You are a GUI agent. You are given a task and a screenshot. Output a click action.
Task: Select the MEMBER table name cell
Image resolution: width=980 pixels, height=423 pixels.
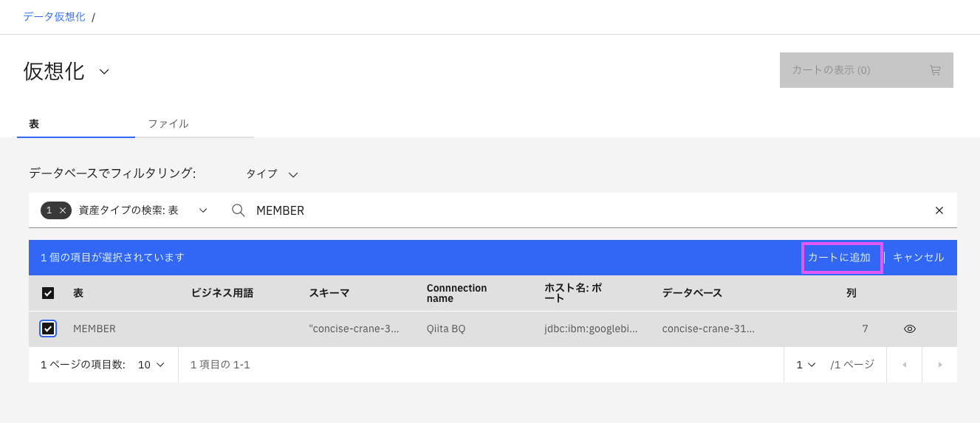tap(95, 329)
